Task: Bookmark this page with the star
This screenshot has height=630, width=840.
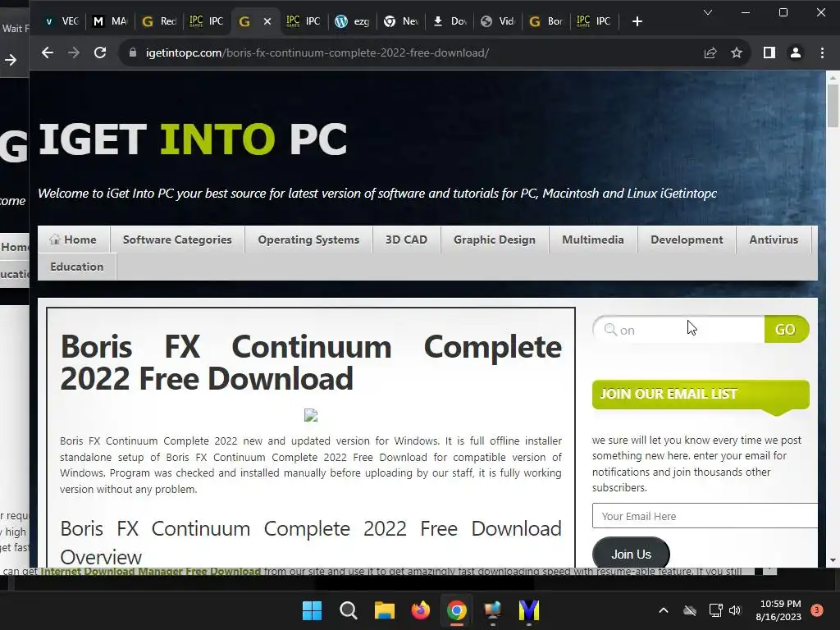Action: pos(737,52)
